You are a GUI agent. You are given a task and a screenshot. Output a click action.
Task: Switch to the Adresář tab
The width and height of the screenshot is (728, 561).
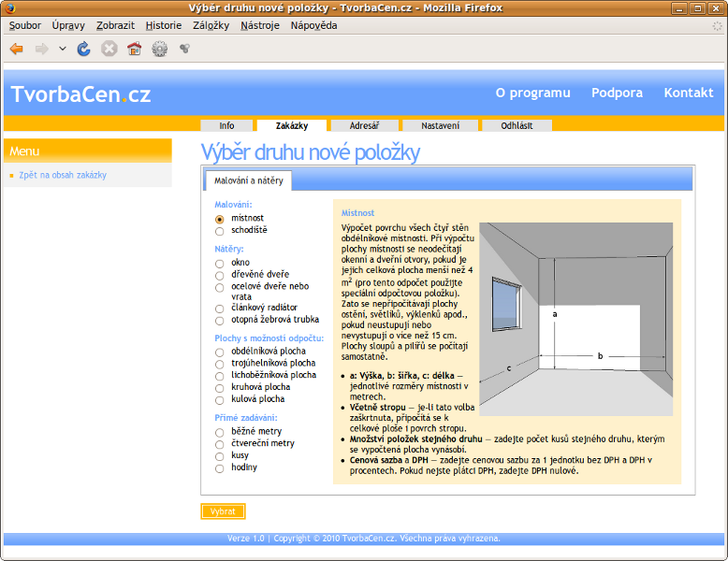pos(364,125)
